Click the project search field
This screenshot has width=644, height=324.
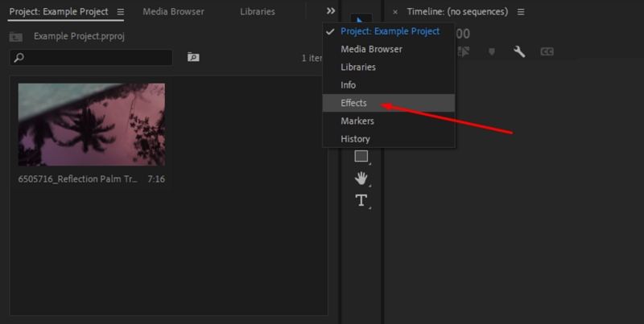point(91,57)
